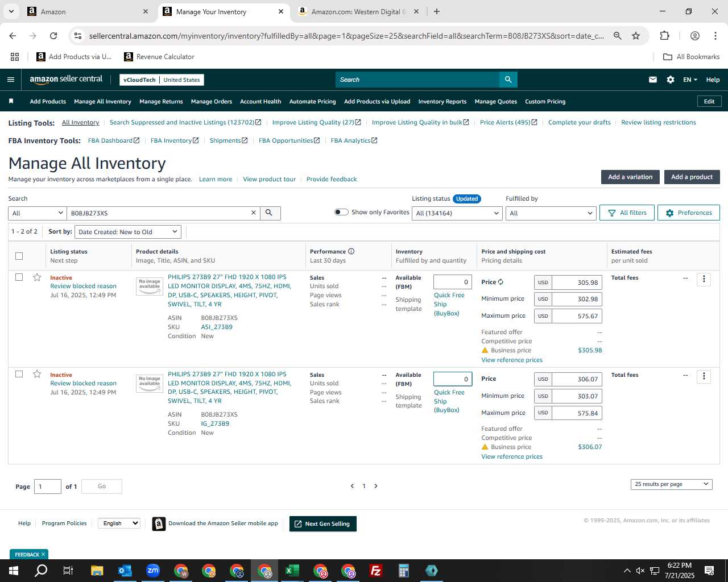Open Listing status dropdown All (134164)

point(457,213)
